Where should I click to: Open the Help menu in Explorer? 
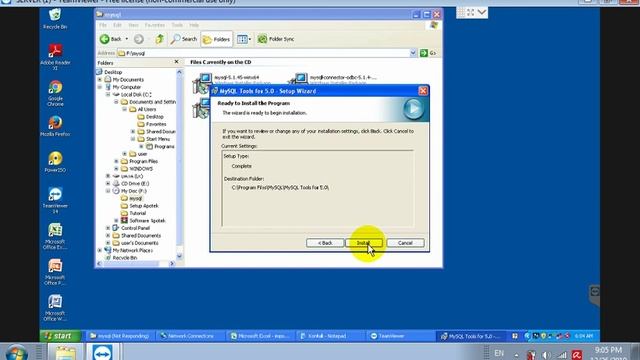[194, 25]
